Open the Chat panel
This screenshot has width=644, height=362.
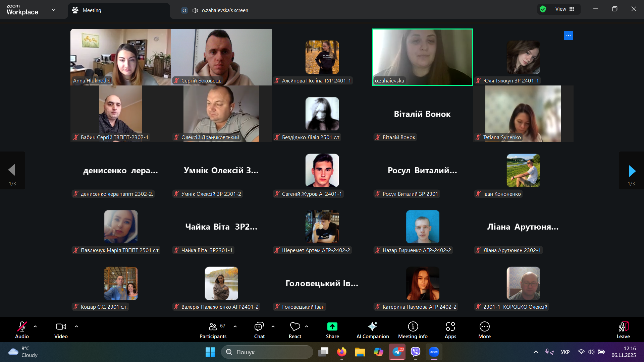click(x=259, y=330)
